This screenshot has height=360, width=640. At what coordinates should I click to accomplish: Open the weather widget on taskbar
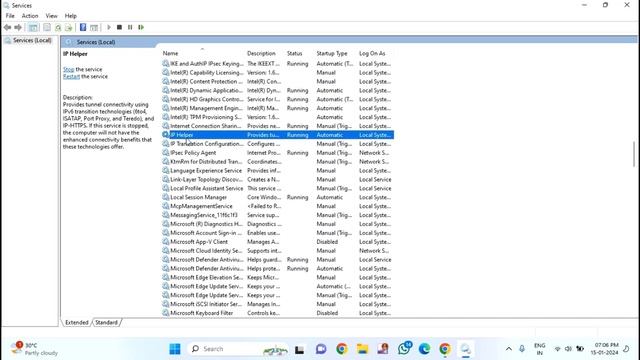point(34,349)
